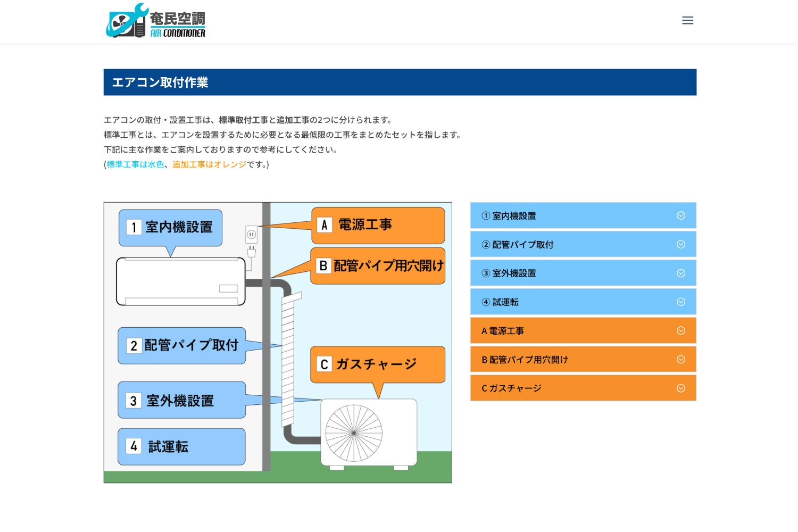Toggle the B 配管パイプ用穴開け section

583,359
